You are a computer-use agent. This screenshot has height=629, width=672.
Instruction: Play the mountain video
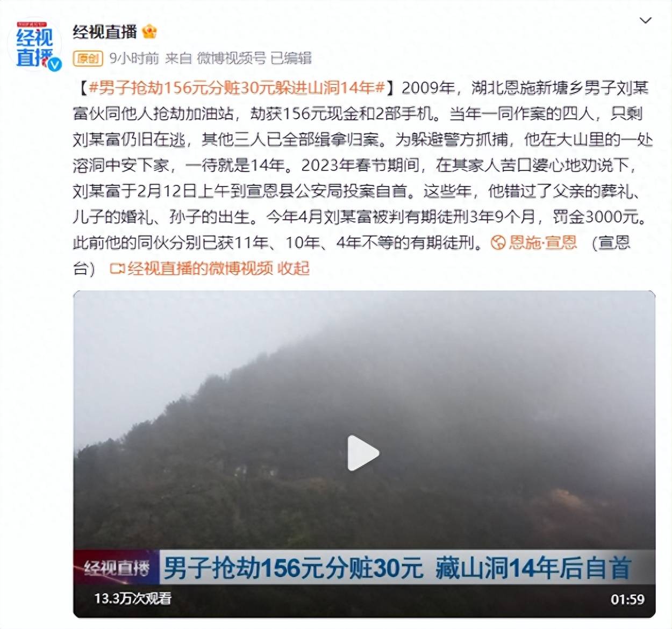pyautogui.click(x=363, y=453)
